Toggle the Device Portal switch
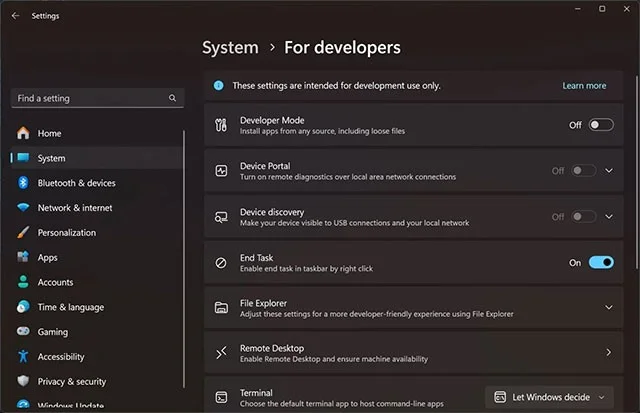 pyautogui.click(x=584, y=171)
